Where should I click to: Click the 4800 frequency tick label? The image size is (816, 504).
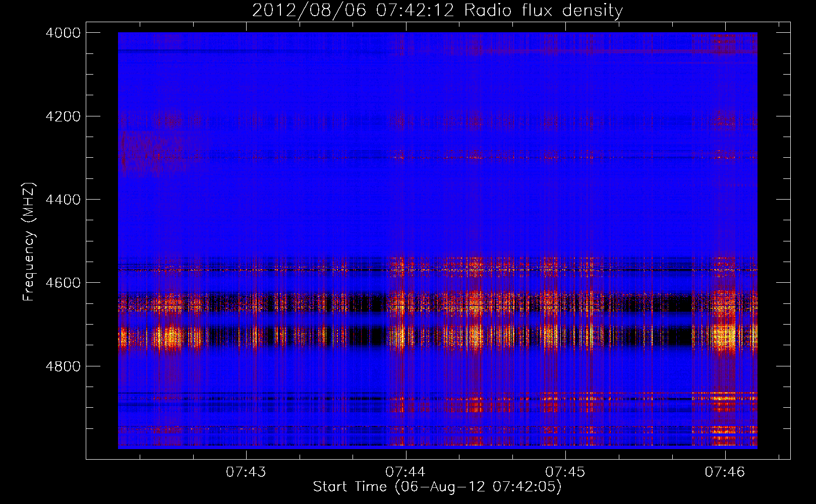pos(63,366)
